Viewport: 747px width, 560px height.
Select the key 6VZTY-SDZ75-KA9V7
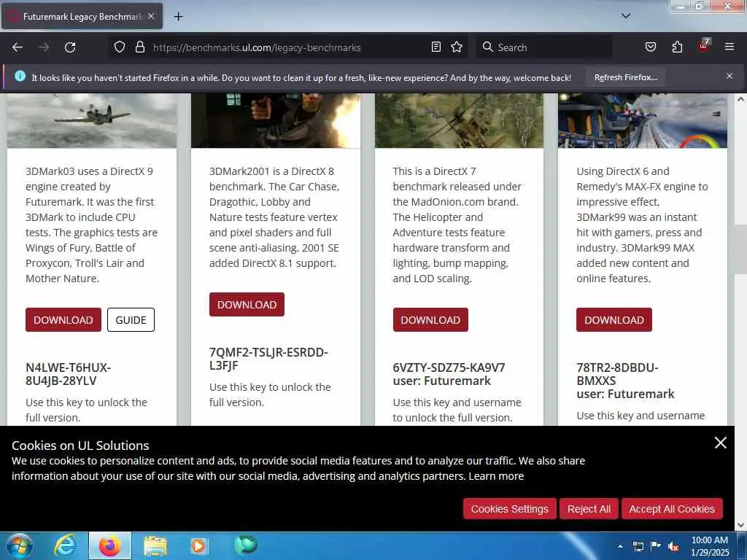[x=449, y=367]
